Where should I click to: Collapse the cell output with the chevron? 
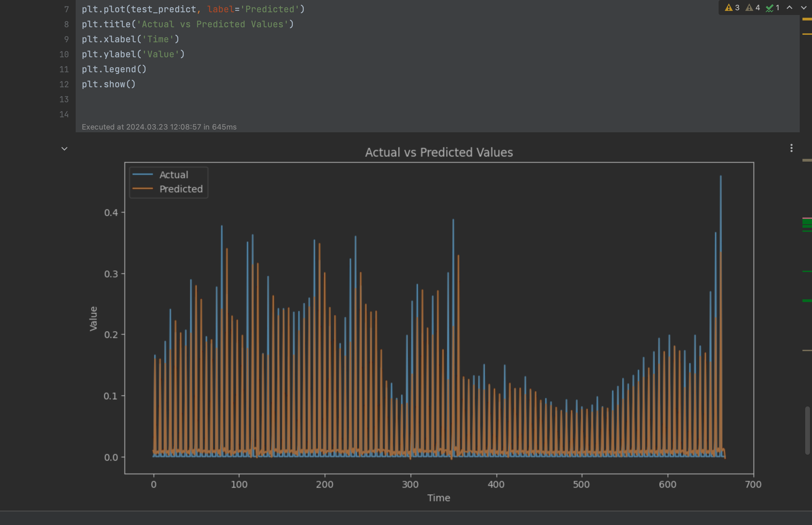(64, 149)
